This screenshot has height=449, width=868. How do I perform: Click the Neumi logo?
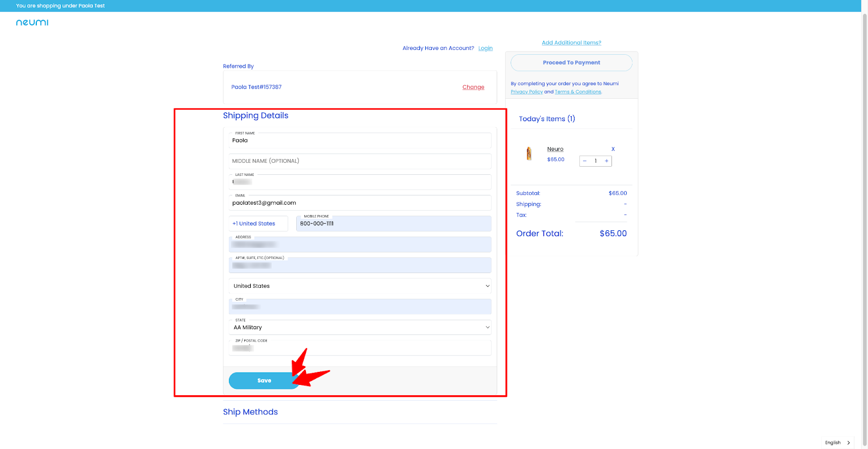coord(32,22)
